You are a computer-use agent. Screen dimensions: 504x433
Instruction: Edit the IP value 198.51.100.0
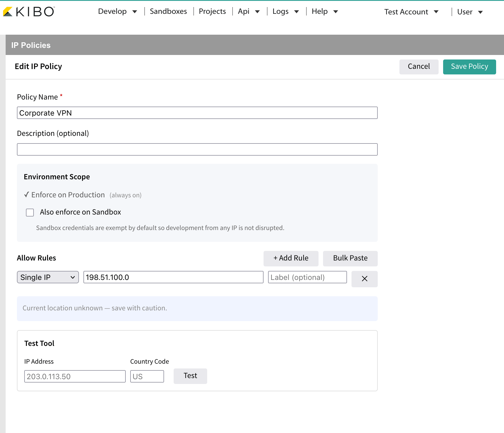coord(173,277)
